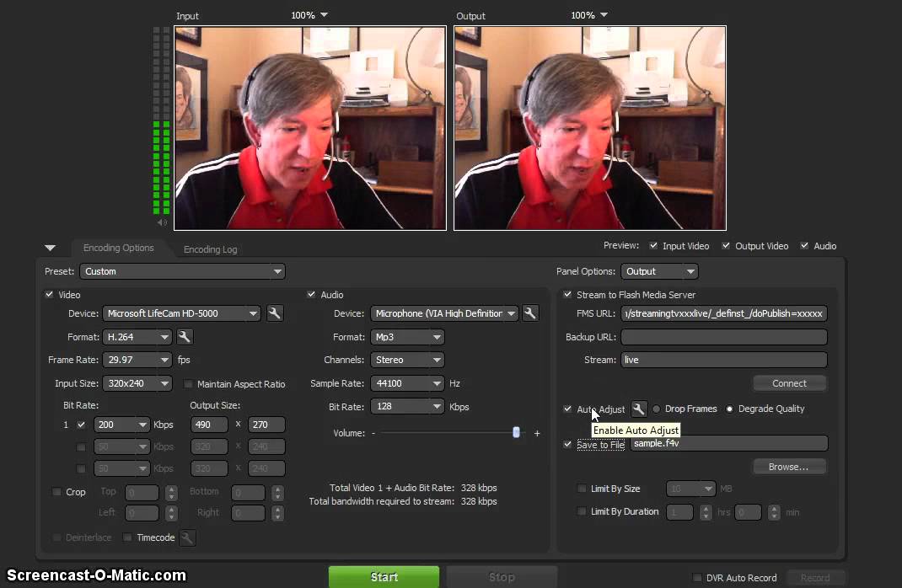Increase volume with plus sign

click(537, 433)
